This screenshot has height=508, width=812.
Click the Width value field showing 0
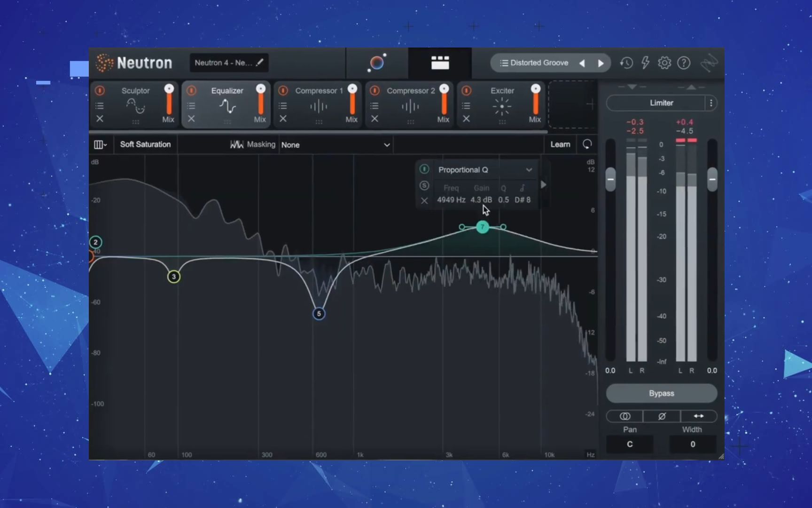[x=693, y=444]
